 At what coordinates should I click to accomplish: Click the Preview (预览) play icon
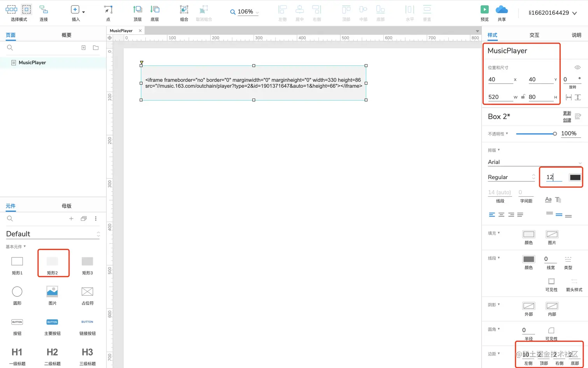click(x=484, y=9)
